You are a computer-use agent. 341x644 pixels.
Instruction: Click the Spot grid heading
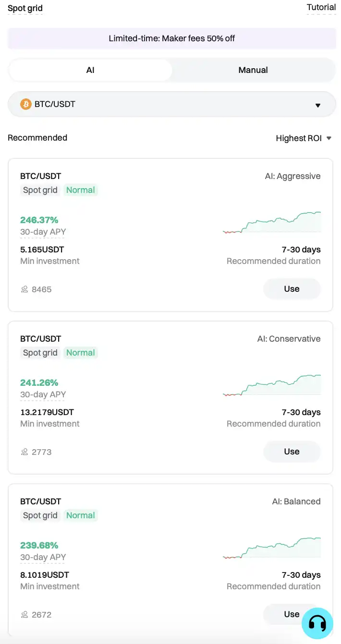pos(25,9)
